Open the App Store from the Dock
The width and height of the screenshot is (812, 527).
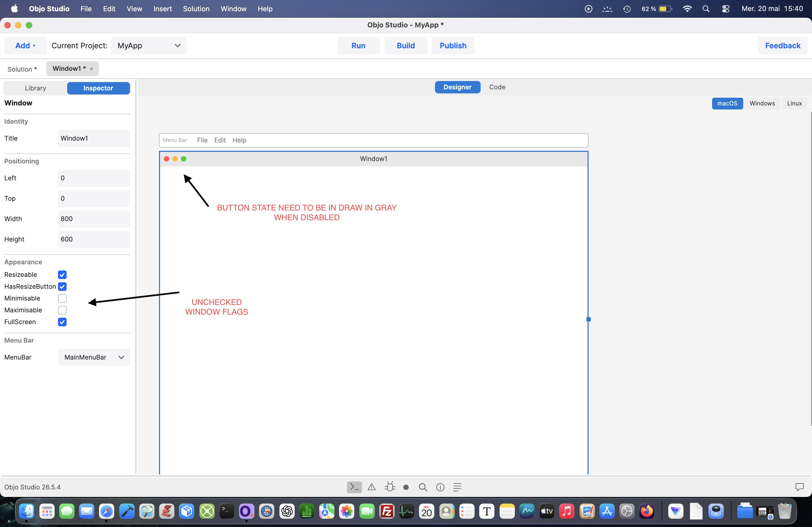(x=607, y=511)
